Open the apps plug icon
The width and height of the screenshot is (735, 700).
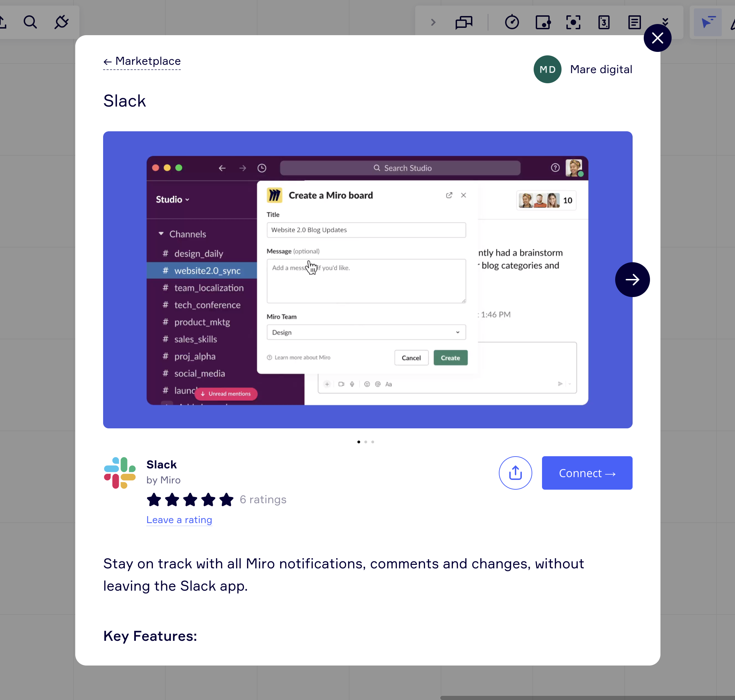pos(61,22)
